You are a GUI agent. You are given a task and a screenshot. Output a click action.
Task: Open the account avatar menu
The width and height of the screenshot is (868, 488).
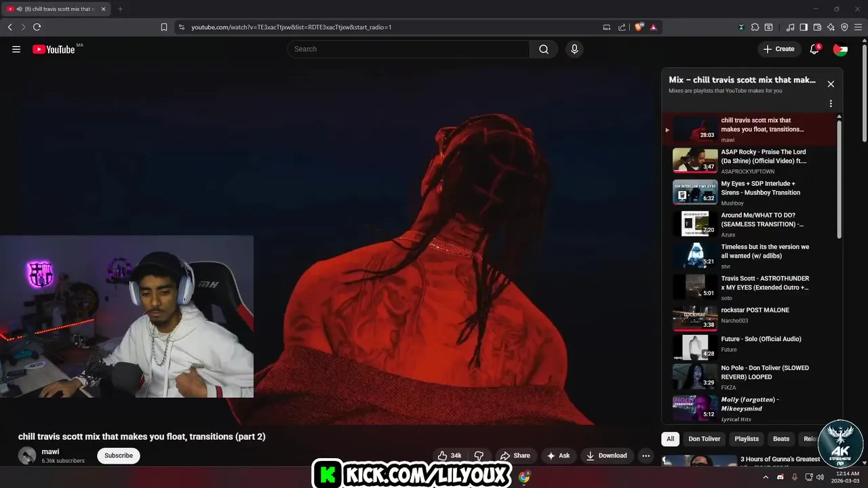pyautogui.click(x=840, y=49)
